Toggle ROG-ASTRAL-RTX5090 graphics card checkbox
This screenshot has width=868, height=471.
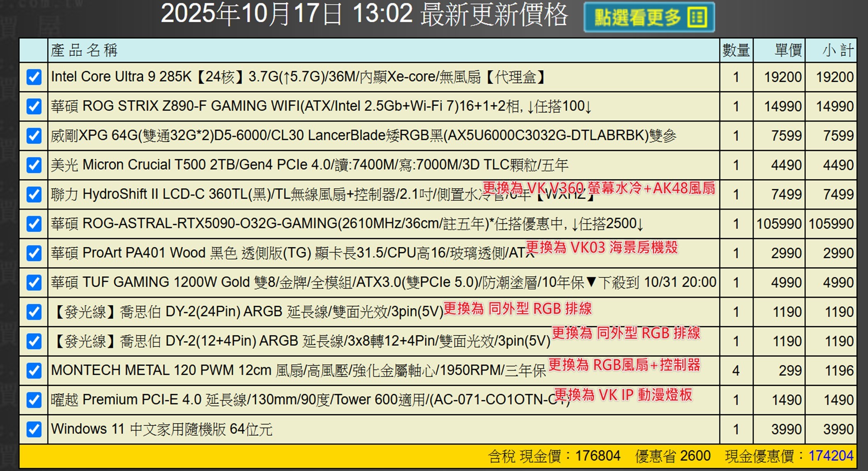34,224
